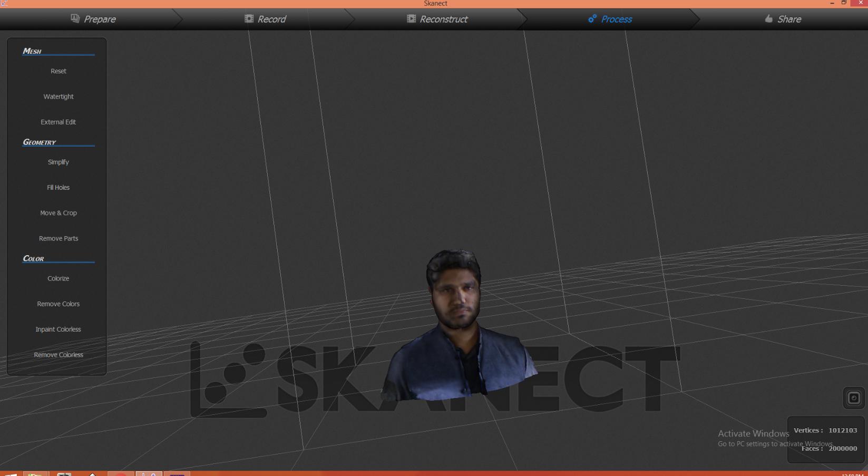Restore down the Skanect window

tap(844, 3)
